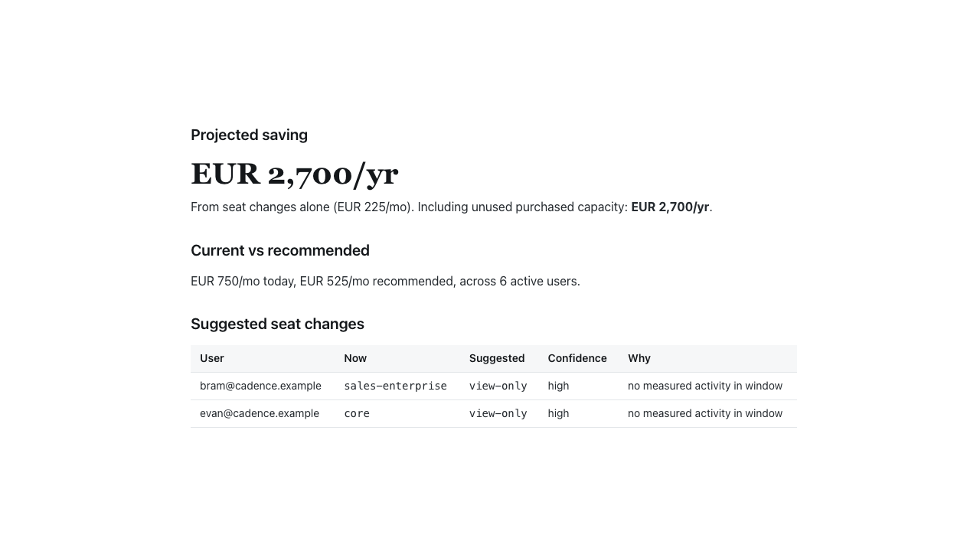Viewport: 980px width, 551px height.
Task: Click the Confidence column header
Action: coord(577,358)
